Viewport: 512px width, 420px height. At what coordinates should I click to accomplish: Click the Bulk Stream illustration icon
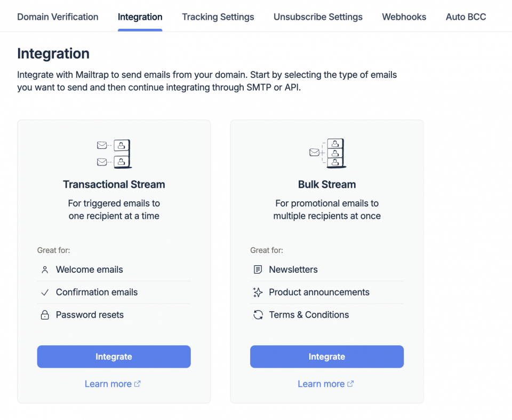327,154
